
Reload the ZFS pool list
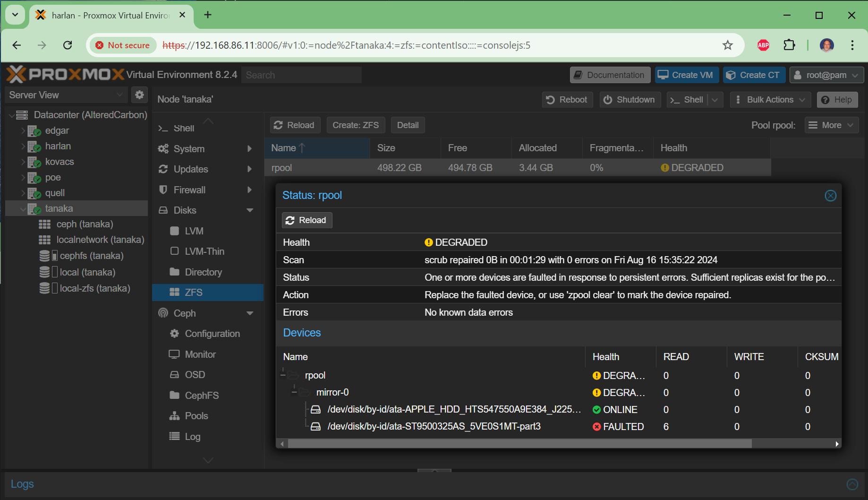(x=295, y=125)
